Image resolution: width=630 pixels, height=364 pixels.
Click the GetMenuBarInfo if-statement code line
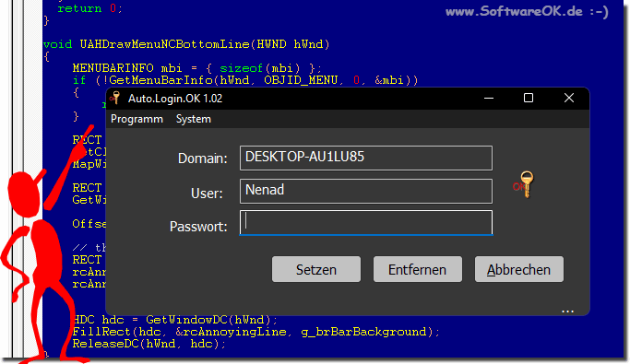click(x=245, y=80)
